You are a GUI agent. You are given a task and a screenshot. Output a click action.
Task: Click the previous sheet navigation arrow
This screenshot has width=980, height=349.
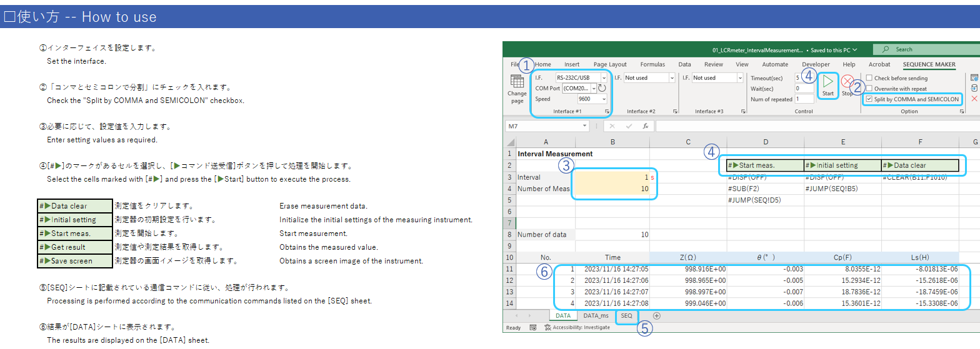[516, 316]
